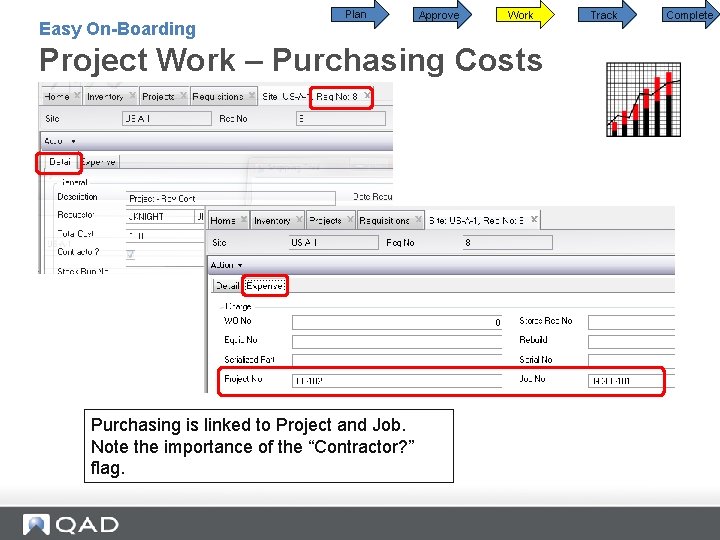Image resolution: width=720 pixels, height=540 pixels.
Task: Click the Equip No input field
Action: pyautogui.click(x=397, y=342)
